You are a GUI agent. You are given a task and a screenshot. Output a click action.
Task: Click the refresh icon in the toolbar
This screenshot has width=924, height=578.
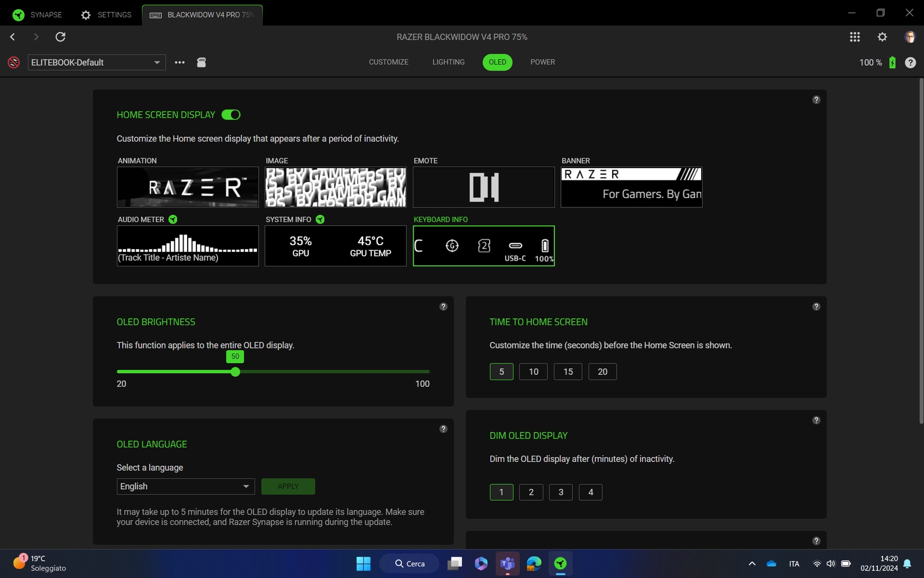click(60, 37)
